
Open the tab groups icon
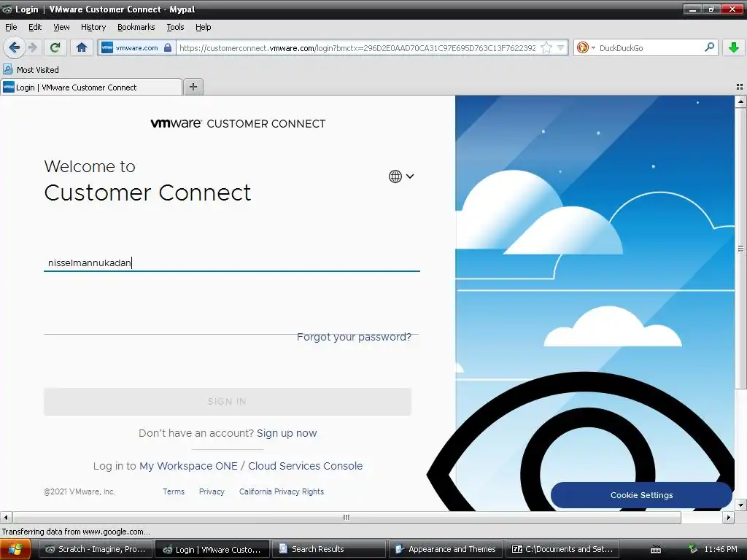(740, 87)
